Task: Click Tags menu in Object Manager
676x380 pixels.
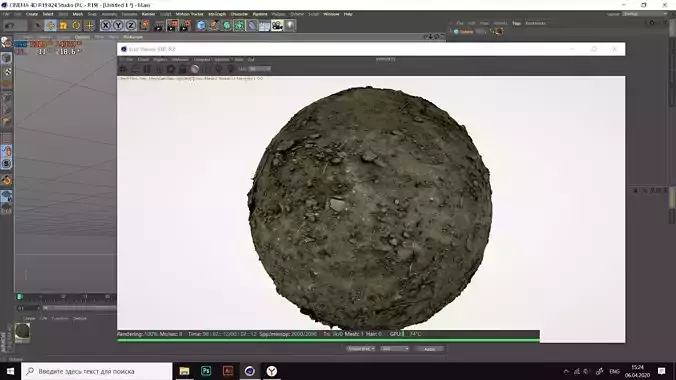Action: coord(516,23)
